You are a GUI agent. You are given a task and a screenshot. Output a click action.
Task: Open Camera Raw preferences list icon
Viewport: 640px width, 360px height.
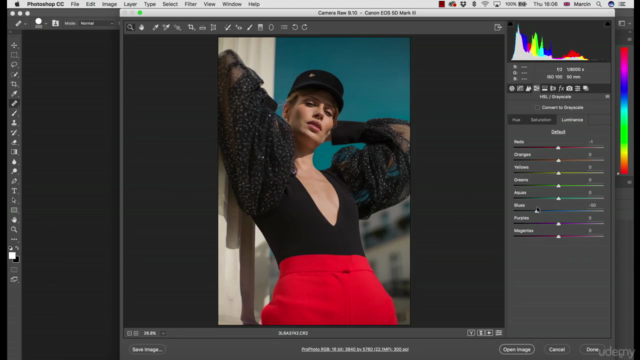284,27
